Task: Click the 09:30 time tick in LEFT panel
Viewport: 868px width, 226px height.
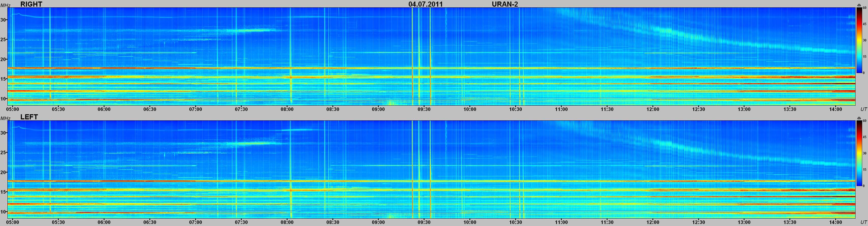Action: 424,222
